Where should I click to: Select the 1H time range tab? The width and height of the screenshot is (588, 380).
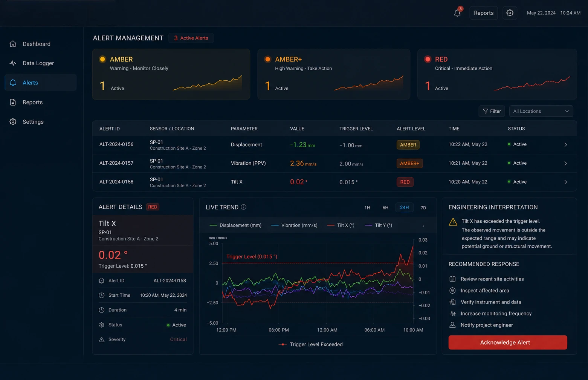coord(367,208)
